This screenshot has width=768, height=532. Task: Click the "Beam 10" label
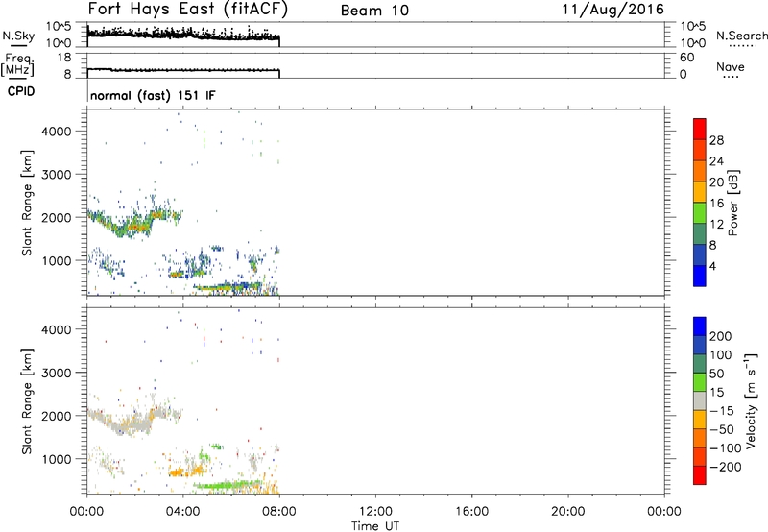tap(374, 11)
